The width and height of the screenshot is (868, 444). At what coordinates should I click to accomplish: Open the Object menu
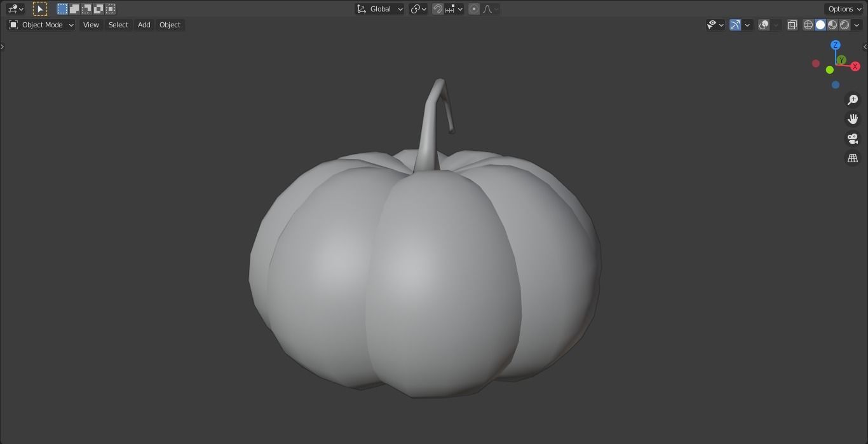[170, 25]
